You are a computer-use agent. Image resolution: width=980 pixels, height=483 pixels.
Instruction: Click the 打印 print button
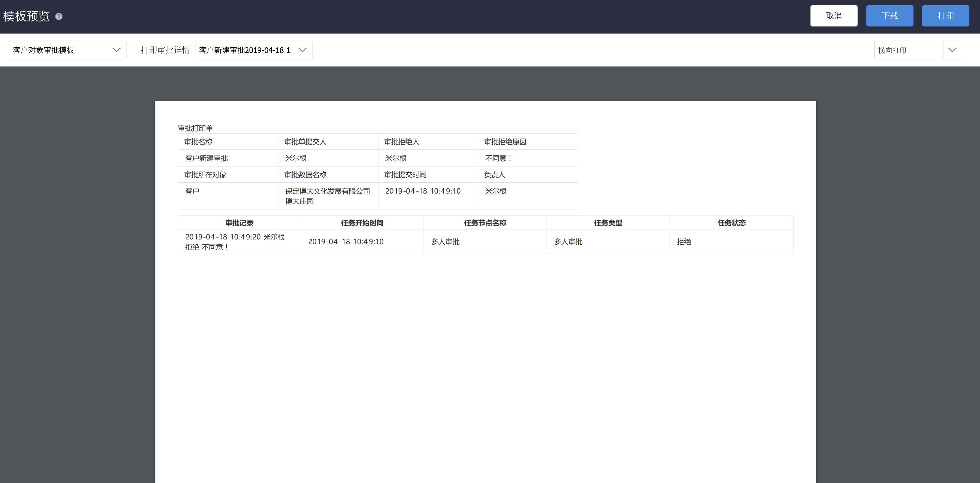coord(945,16)
